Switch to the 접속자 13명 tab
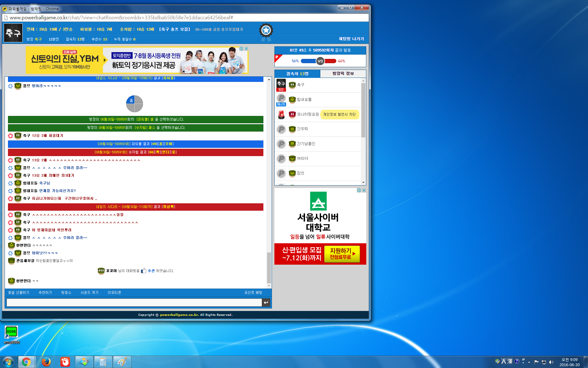The image size is (588, 368). pyautogui.click(x=297, y=74)
